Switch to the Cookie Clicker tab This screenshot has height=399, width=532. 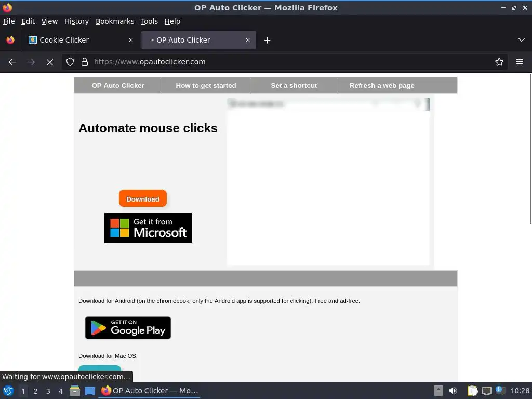(82, 40)
